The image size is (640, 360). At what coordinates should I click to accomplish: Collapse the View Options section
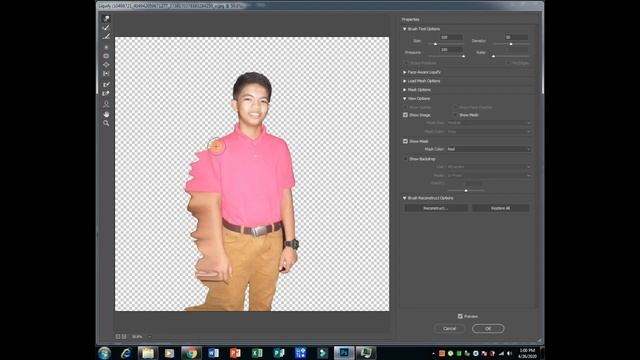point(404,99)
